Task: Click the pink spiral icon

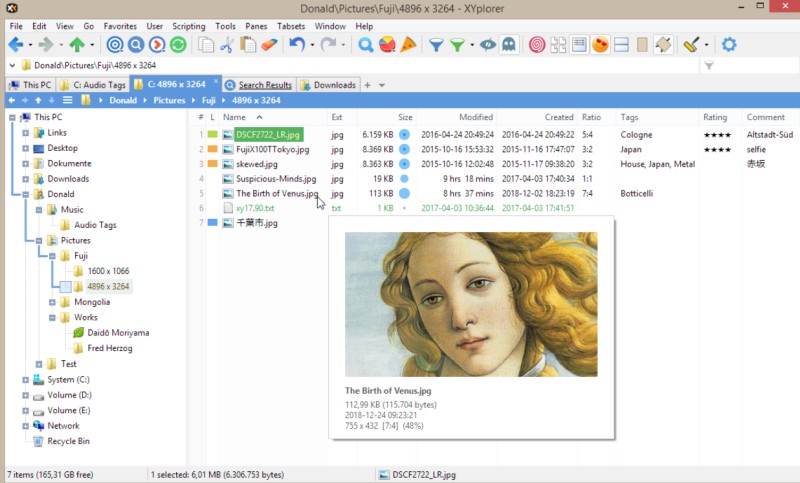Action: 537,45
